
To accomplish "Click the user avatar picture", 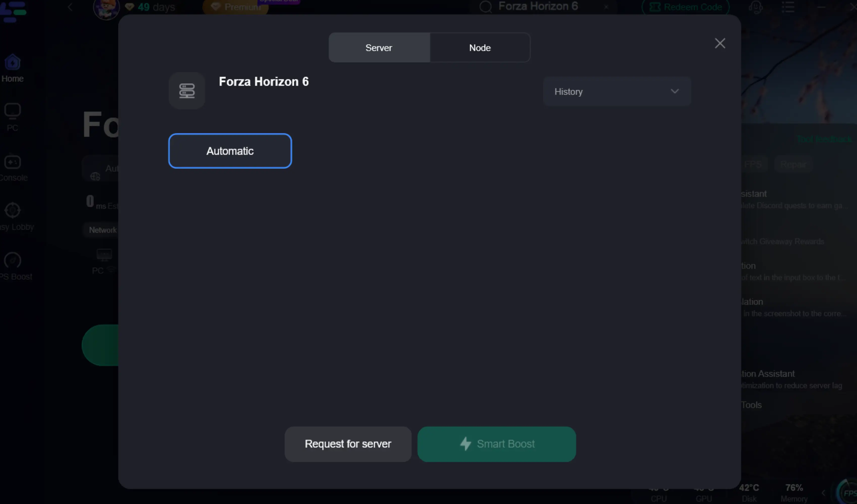I will coord(106,8).
